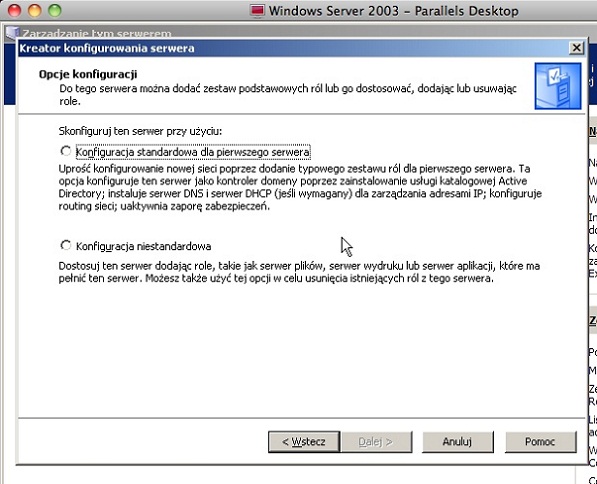Select the standard first-server configuration radio button
This screenshot has width=597, height=484.
tap(66, 151)
